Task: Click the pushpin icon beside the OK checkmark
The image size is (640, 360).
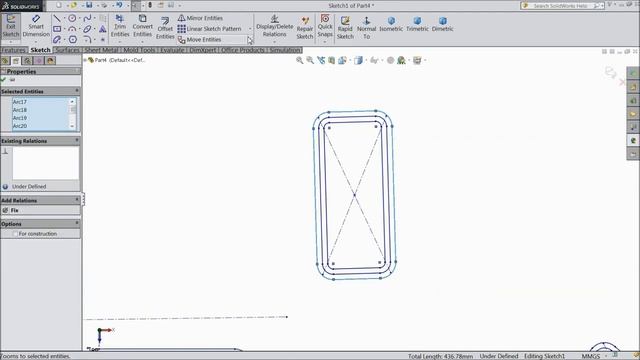Action: [12, 80]
